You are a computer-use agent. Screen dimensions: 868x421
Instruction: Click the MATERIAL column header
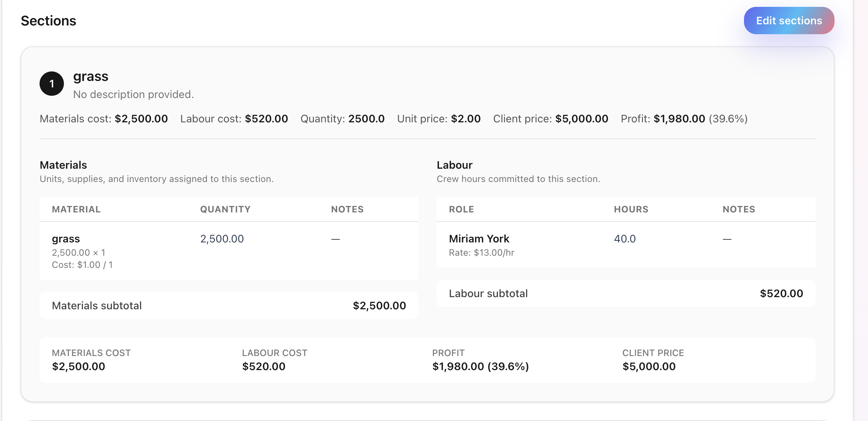(x=76, y=209)
